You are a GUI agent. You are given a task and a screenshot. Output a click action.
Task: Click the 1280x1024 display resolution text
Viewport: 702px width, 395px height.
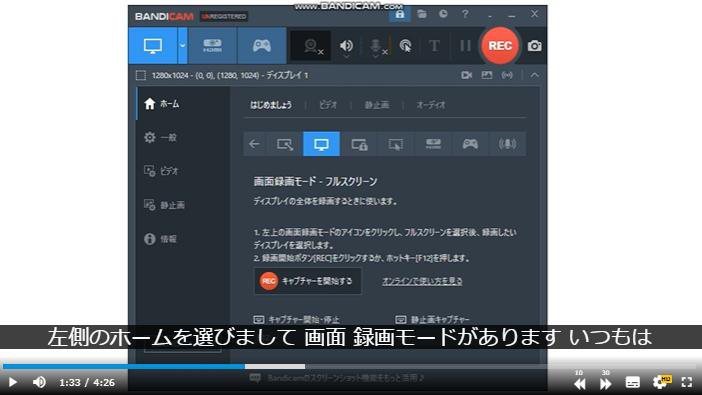click(x=230, y=75)
